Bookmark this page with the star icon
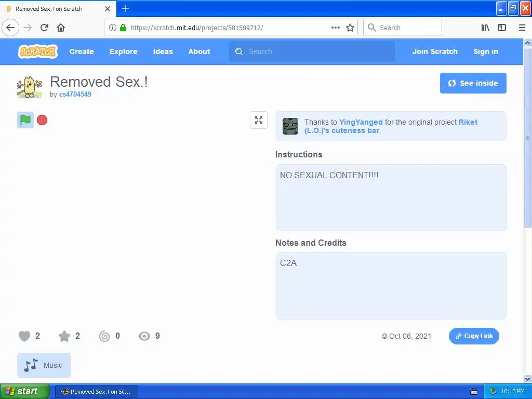 [350, 28]
